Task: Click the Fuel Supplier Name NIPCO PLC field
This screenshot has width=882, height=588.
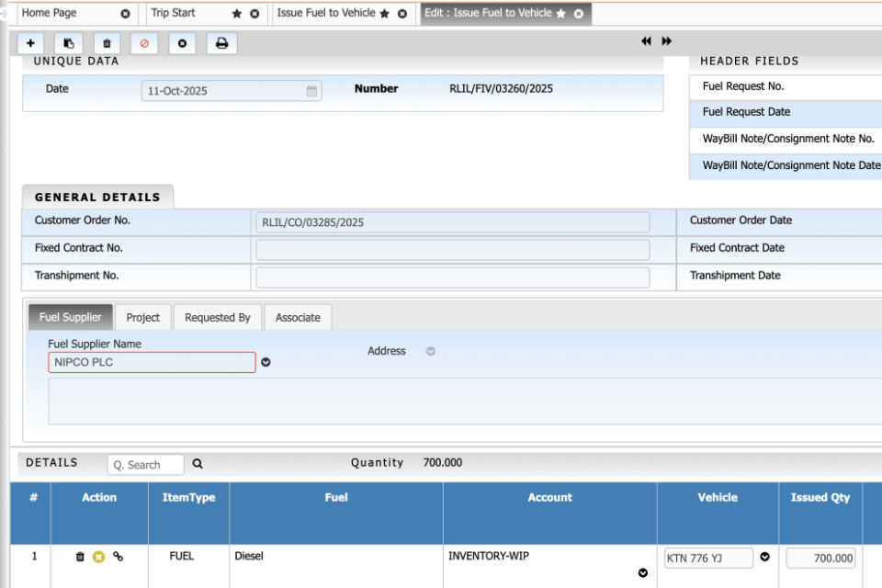Action: pos(152,362)
